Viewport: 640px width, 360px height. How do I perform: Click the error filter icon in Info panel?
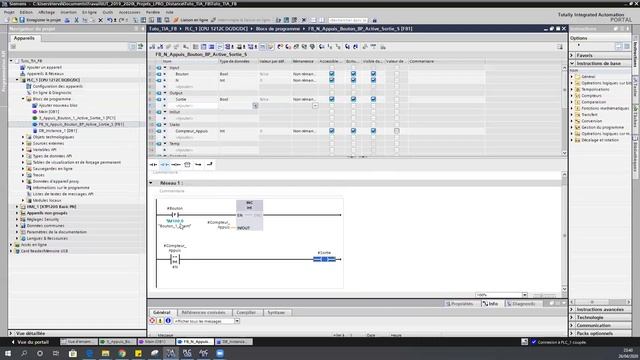pos(152,321)
